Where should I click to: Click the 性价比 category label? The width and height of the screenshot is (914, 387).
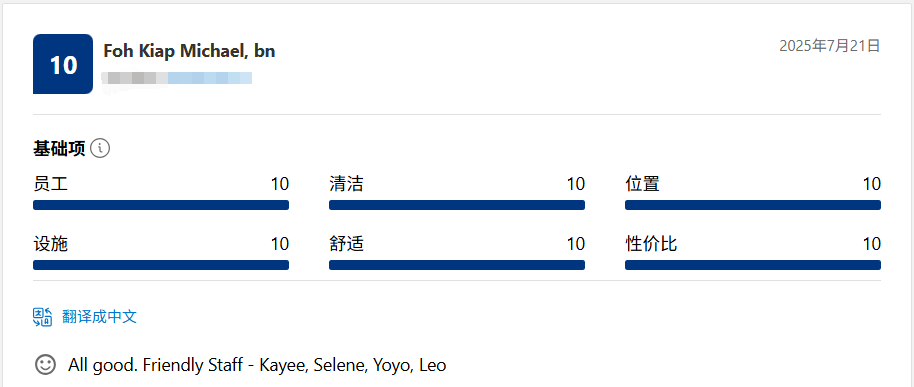pyautogui.click(x=651, y=244)
